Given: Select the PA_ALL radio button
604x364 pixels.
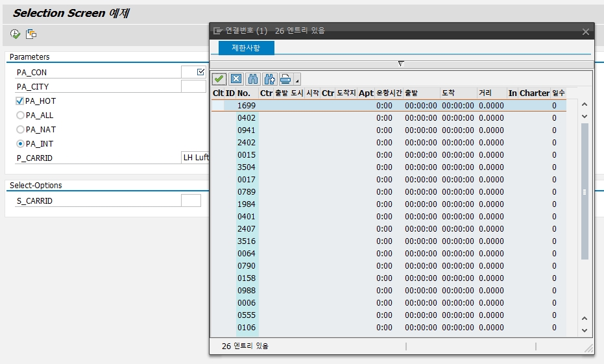Looking at the screenshot, I should point(20,115).
